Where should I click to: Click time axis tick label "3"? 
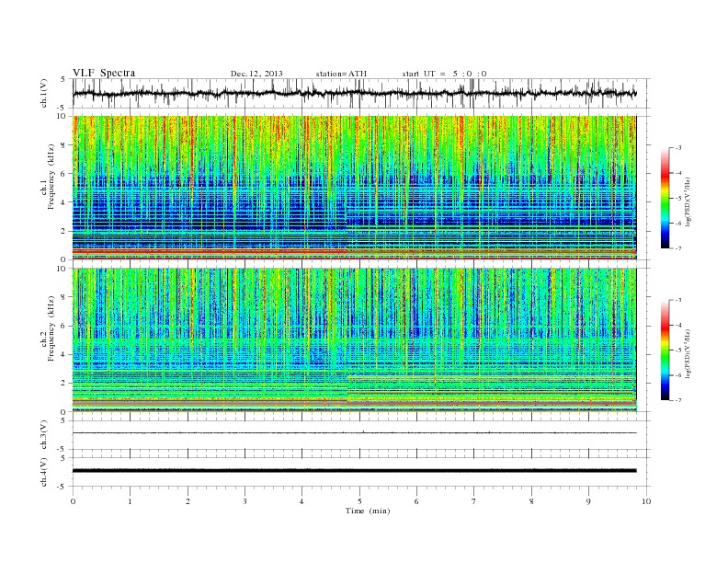click(x=245, y=501)
